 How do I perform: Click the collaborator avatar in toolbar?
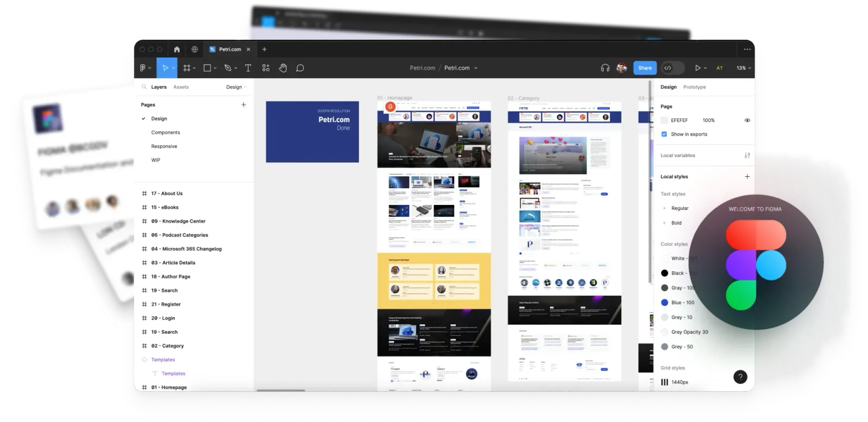(622, 68)
